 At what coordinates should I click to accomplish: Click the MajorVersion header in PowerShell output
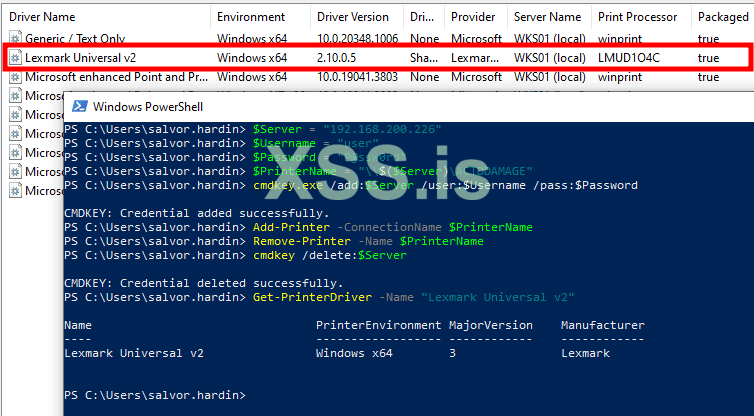(490, 326)
